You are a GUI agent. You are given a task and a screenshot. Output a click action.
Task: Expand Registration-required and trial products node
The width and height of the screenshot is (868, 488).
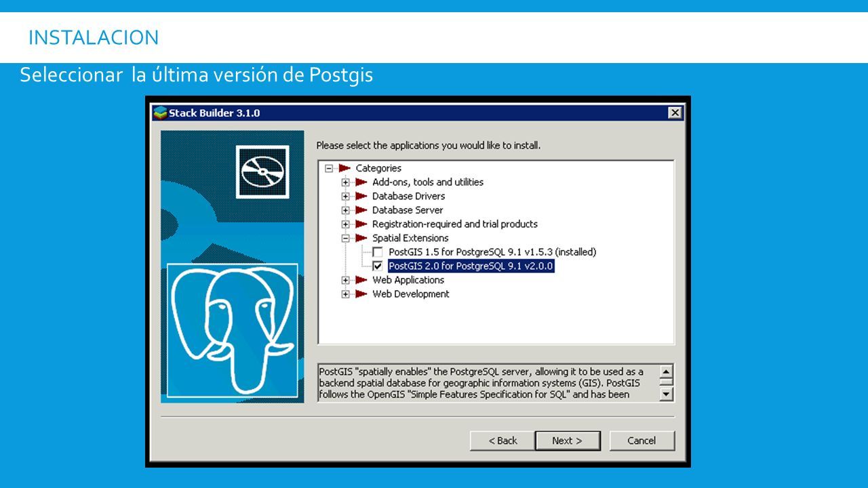tap(346, 224)
